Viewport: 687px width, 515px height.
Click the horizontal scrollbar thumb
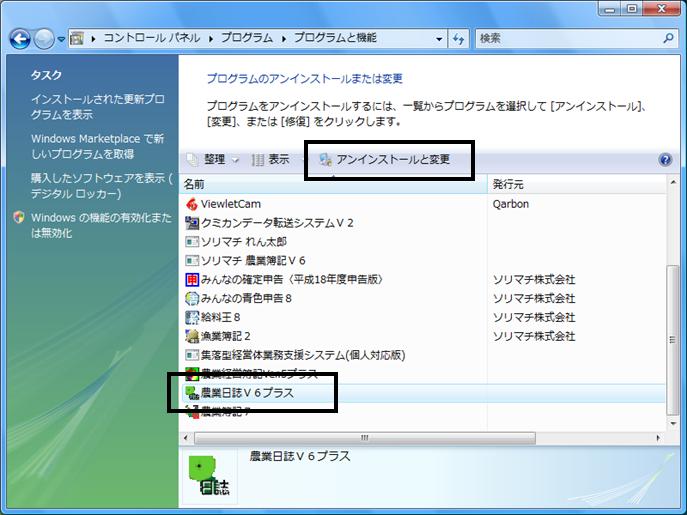365,438
